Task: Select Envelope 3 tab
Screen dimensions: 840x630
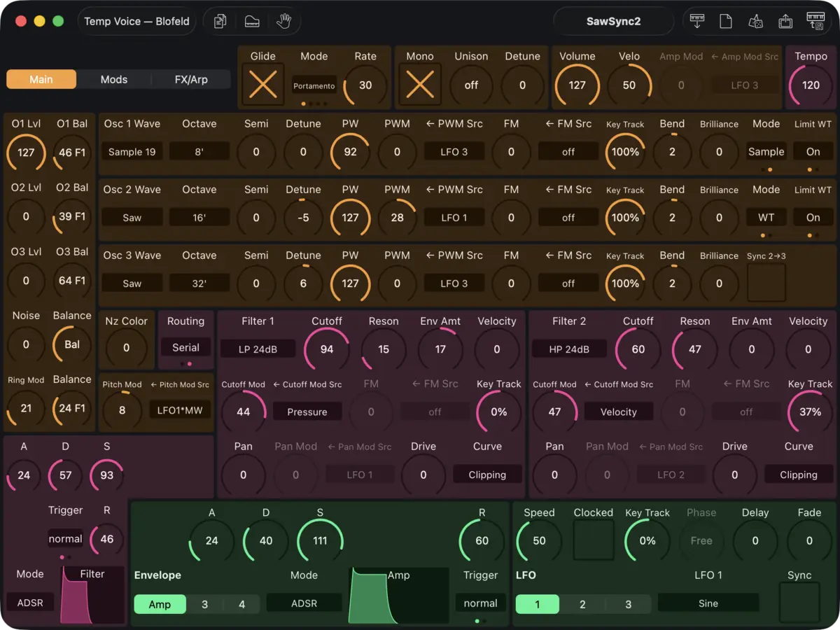Action: point(204,604)
